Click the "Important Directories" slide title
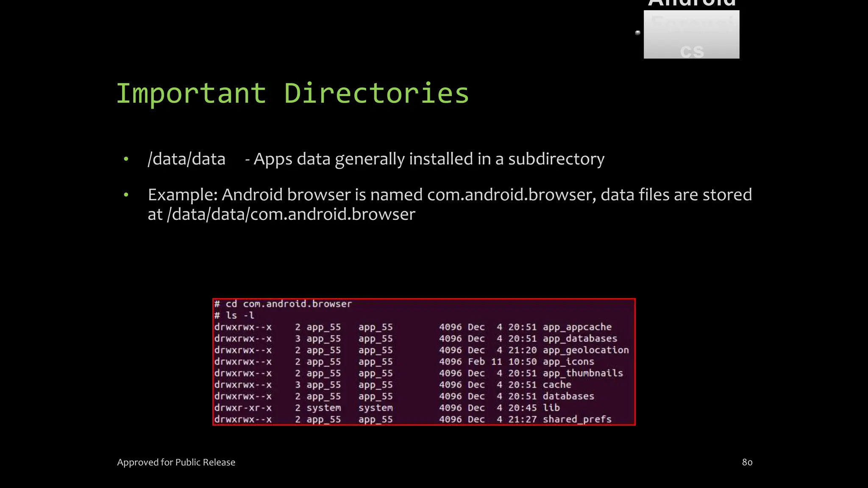 coord(292,93)
